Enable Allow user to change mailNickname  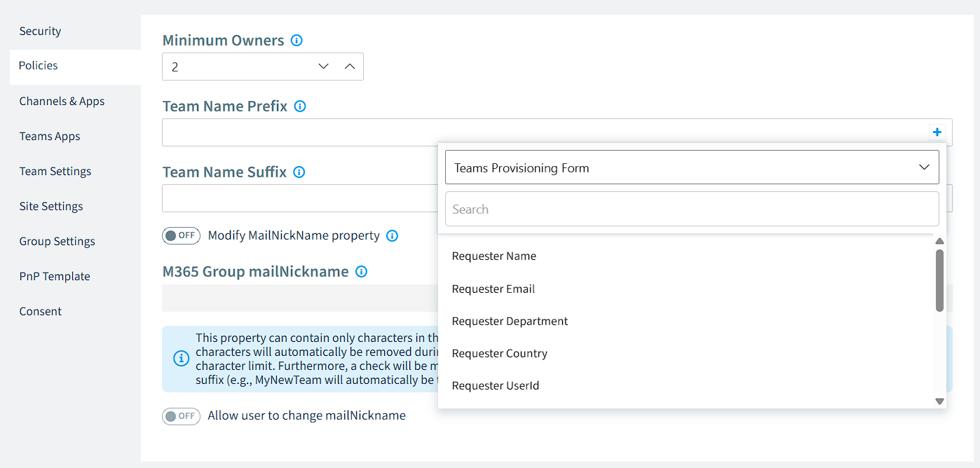tap(181, 416)
